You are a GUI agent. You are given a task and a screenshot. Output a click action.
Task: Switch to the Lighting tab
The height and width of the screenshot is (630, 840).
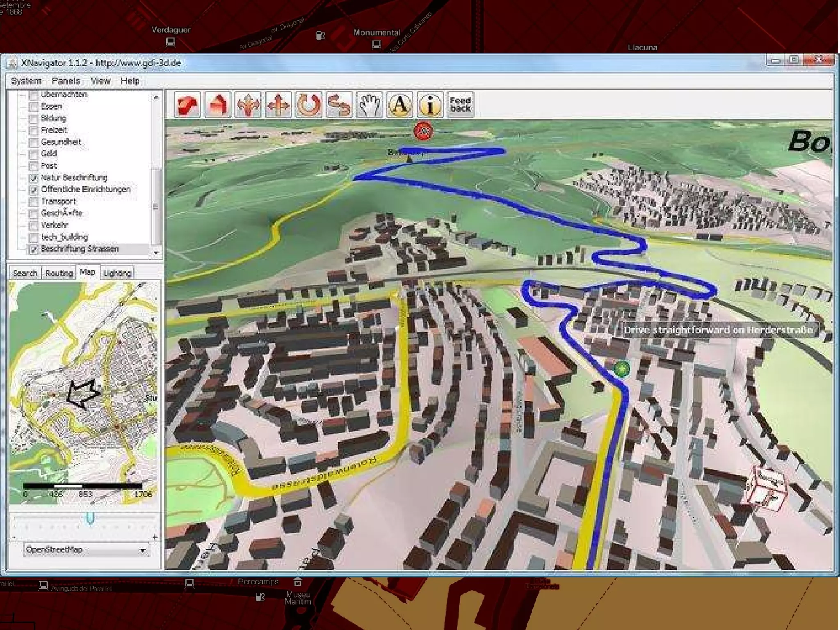coord(117,273)
